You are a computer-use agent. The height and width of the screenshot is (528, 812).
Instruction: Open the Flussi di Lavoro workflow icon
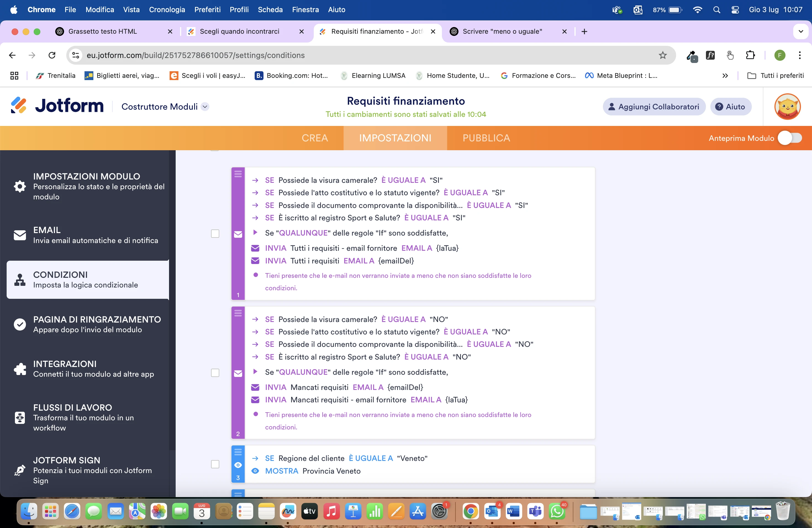click(19, 418)
